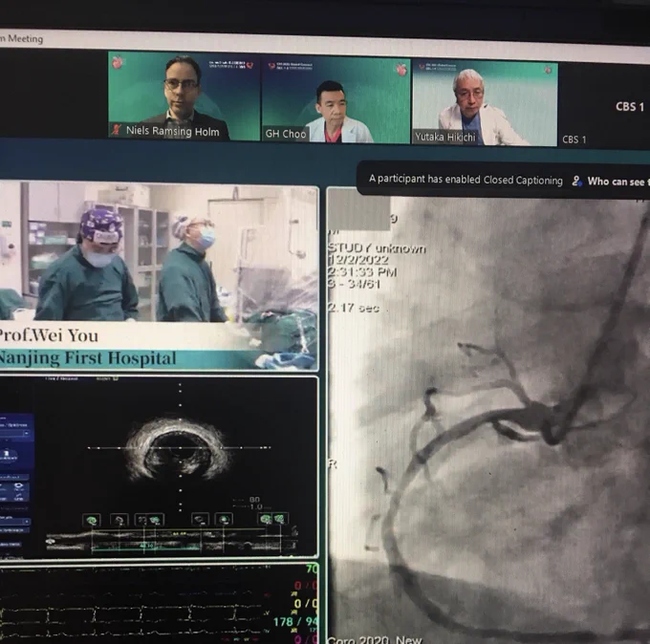Screen dimensions: 650x644
Task: Click the "Prof.Wei You" caption
Action: (x=49, y=335)
